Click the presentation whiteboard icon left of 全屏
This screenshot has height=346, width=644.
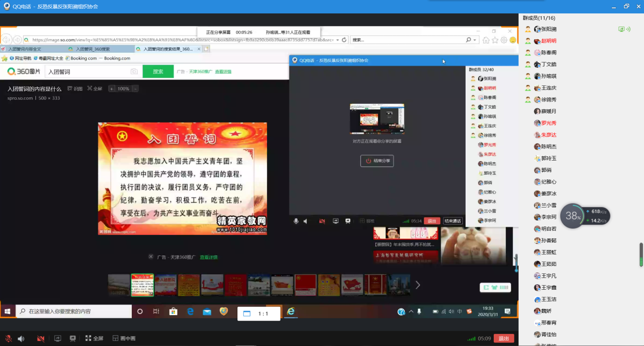[x=72, y=339]
